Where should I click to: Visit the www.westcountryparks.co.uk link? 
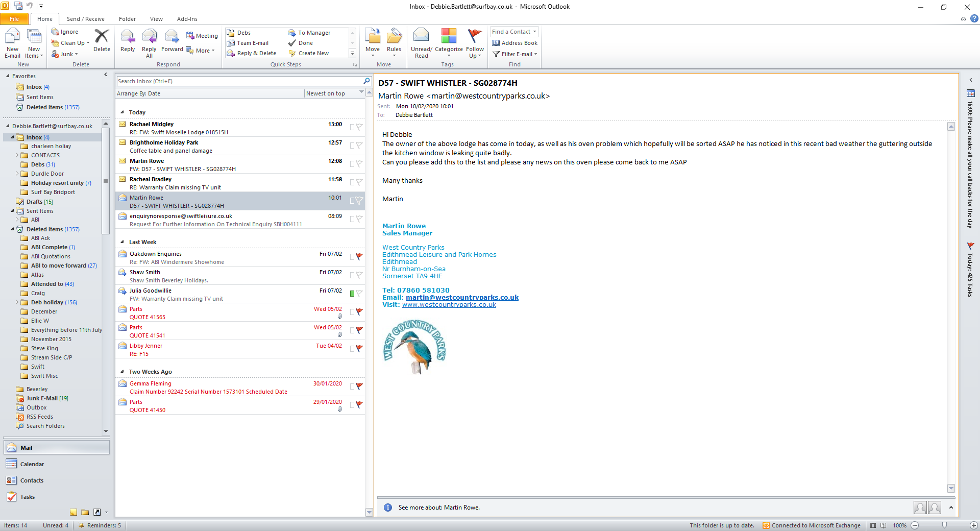tap(449, 305)
